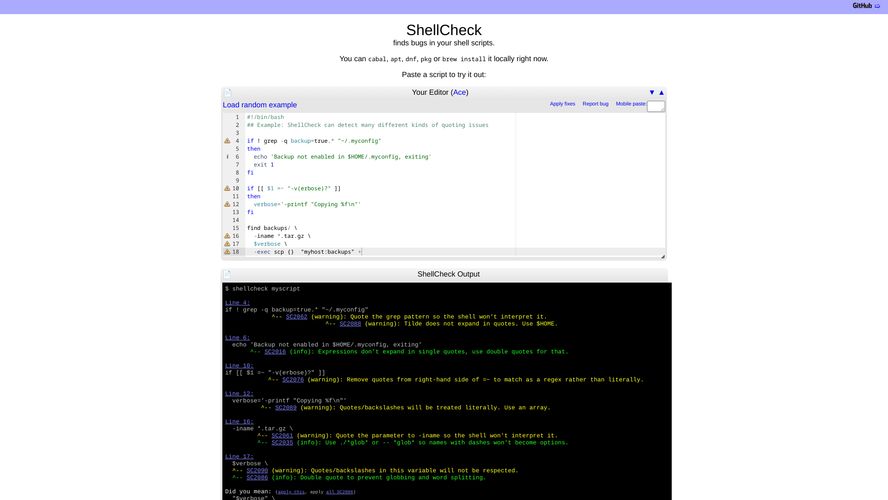Click the ShellCheck page title

[x=444, y=30]
